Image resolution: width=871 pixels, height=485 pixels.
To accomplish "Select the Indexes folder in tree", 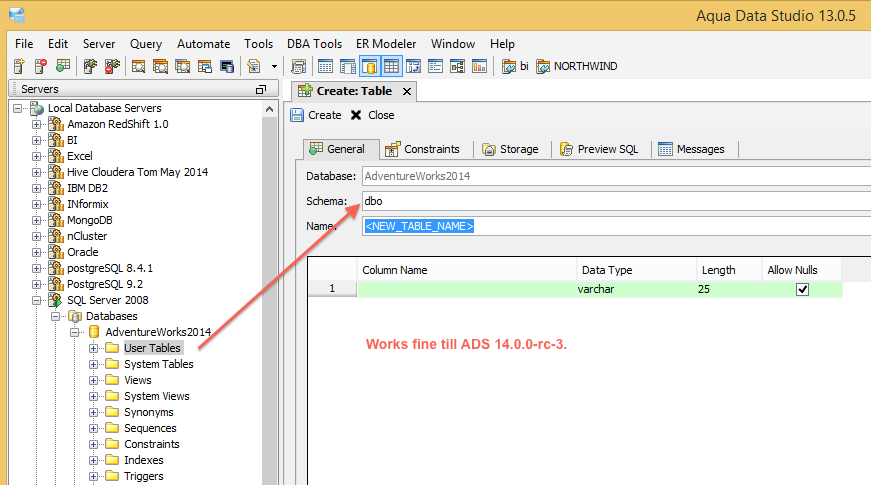I will (x=144, y=461).
